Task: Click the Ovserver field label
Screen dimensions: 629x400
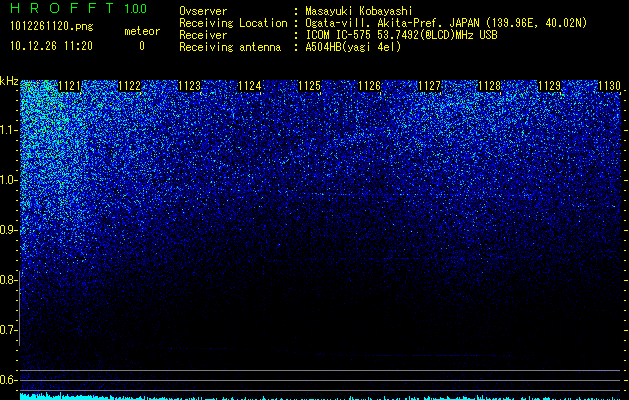Action: point(203,11)
